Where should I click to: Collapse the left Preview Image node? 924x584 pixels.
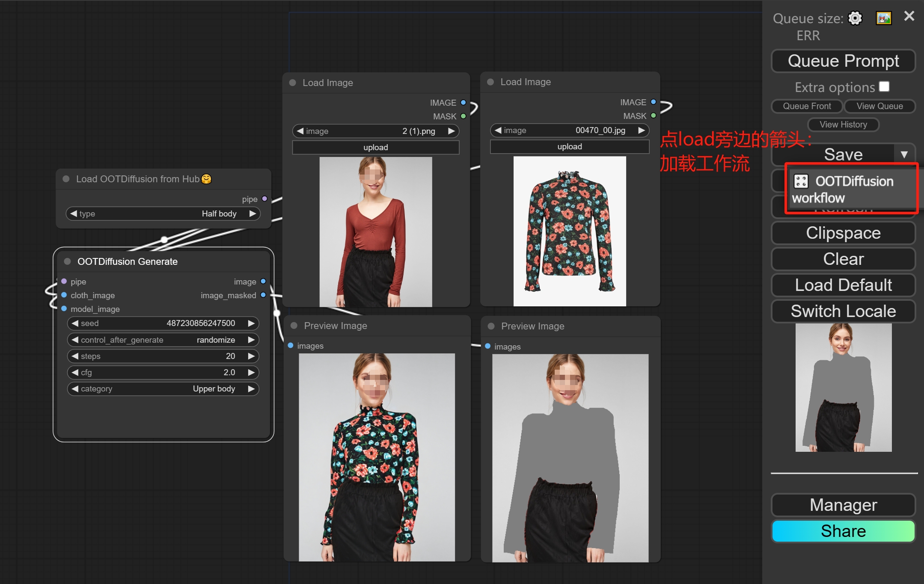[294, 326]
